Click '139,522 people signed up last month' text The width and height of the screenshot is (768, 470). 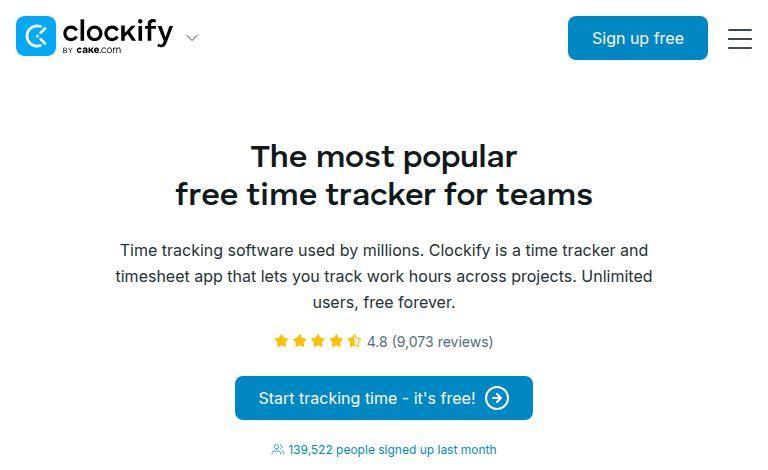392,450
